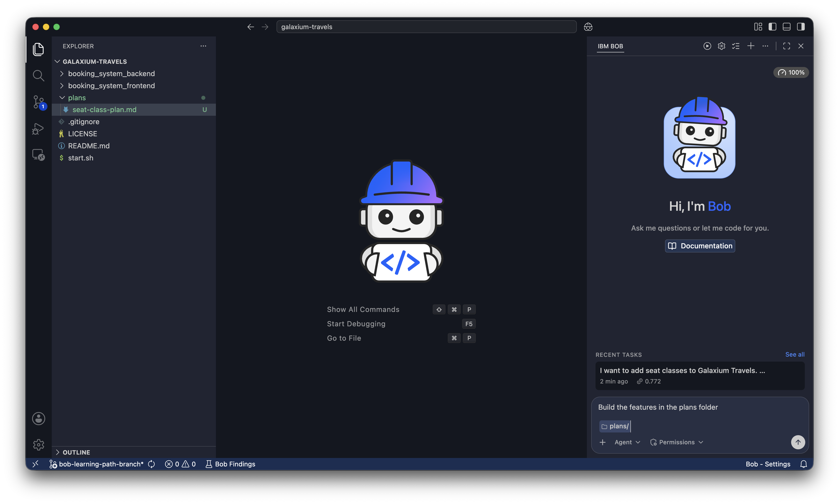Click the play icon in IBM Bob panel

click(x=707, y=46)
